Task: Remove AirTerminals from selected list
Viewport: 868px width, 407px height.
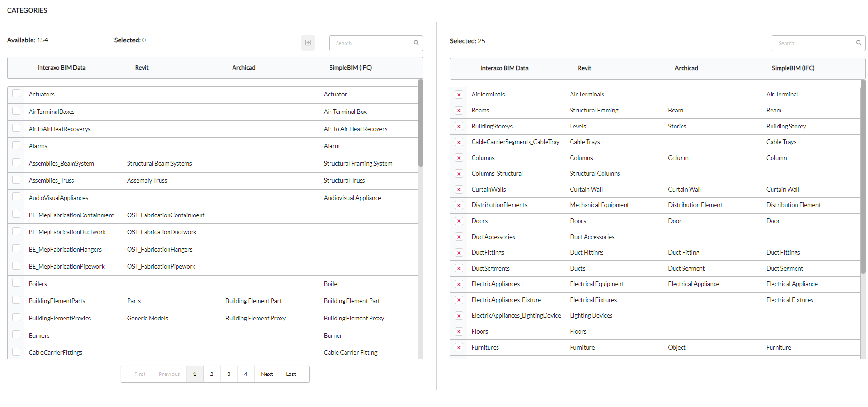Action: click(459, 95)
